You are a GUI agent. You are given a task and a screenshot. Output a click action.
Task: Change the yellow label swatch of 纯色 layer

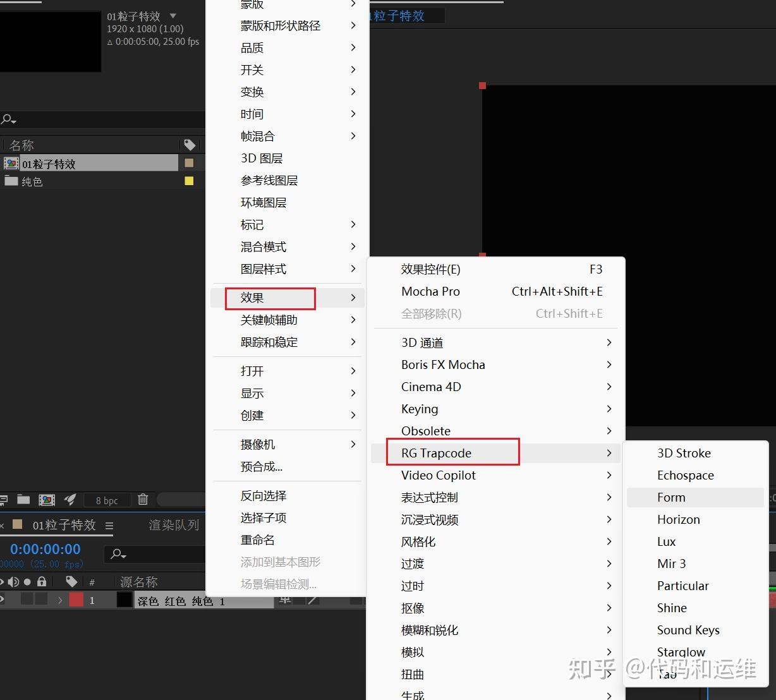pos(188,181)
